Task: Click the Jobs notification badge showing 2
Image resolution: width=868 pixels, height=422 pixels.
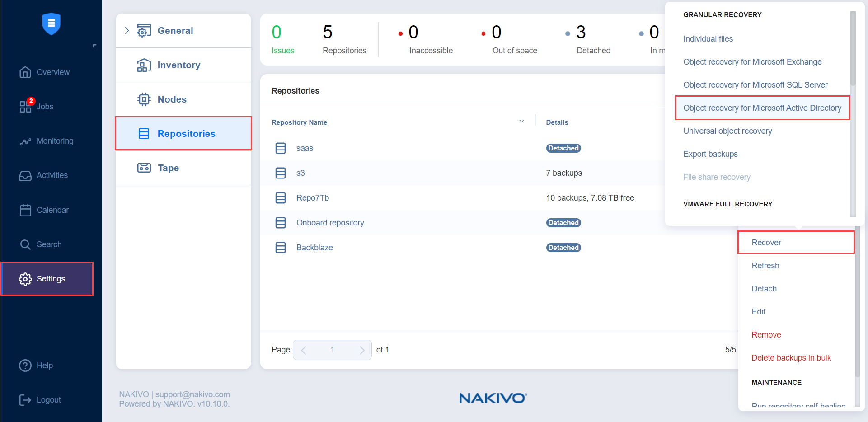Action: (x=31, y=101)
